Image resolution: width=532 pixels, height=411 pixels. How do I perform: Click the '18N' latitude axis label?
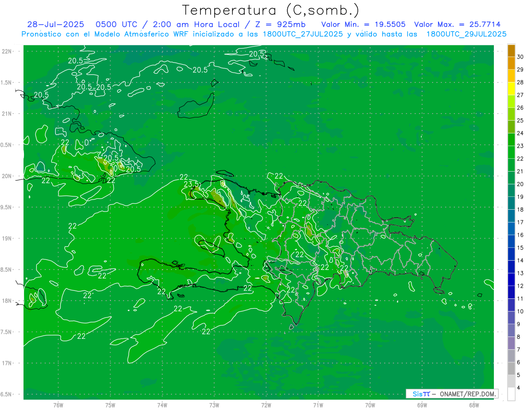coord(7,301)
